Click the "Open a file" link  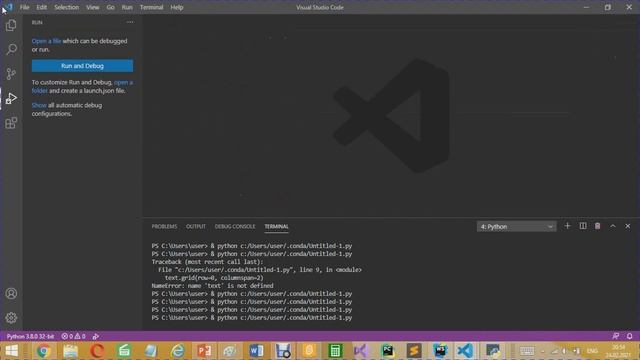point(47,41)
